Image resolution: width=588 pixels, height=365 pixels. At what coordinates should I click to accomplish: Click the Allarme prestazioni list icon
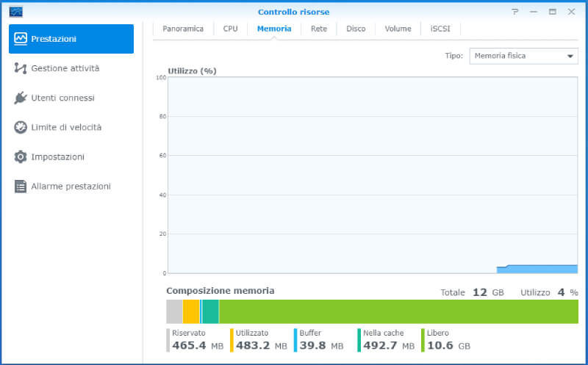(21, 187)
